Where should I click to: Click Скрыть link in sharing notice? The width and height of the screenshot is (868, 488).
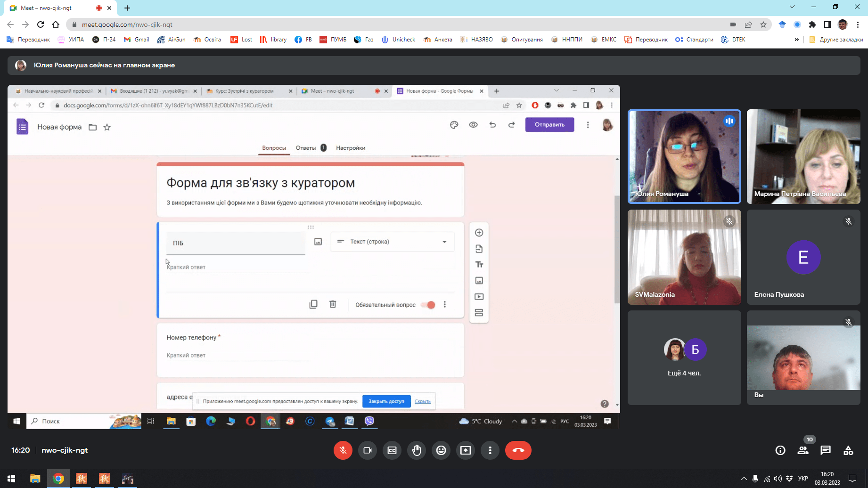[423, 401]
